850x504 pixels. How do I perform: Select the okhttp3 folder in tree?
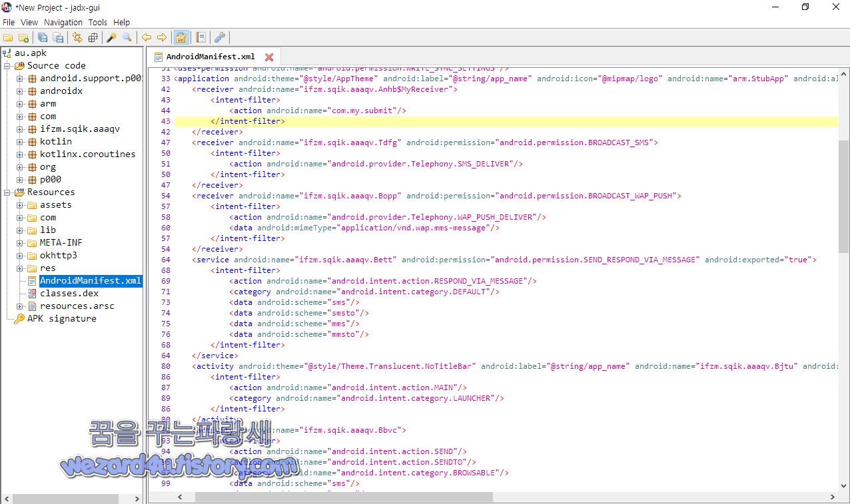point(59,256)
